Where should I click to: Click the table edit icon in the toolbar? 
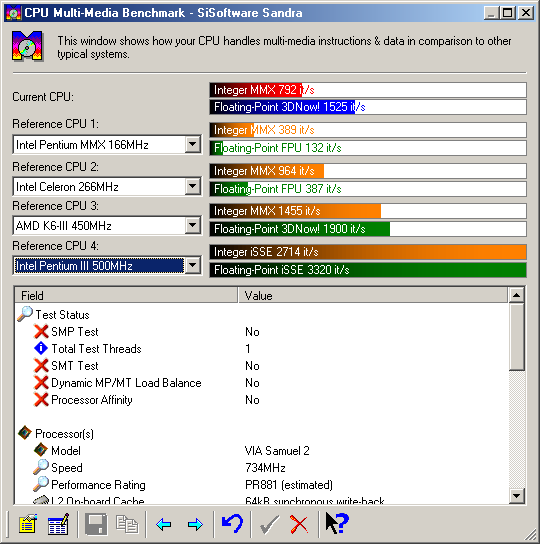point(58,524)
